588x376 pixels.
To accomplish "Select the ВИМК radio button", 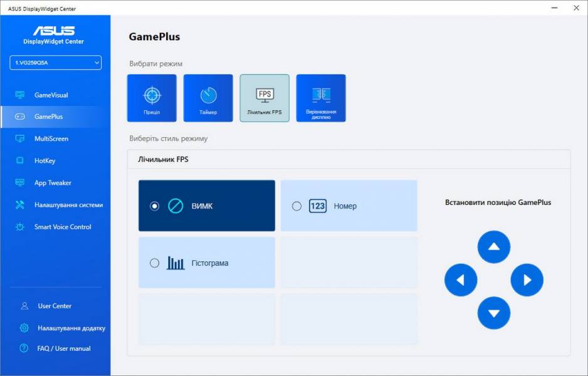I will [x=155, y=206].
